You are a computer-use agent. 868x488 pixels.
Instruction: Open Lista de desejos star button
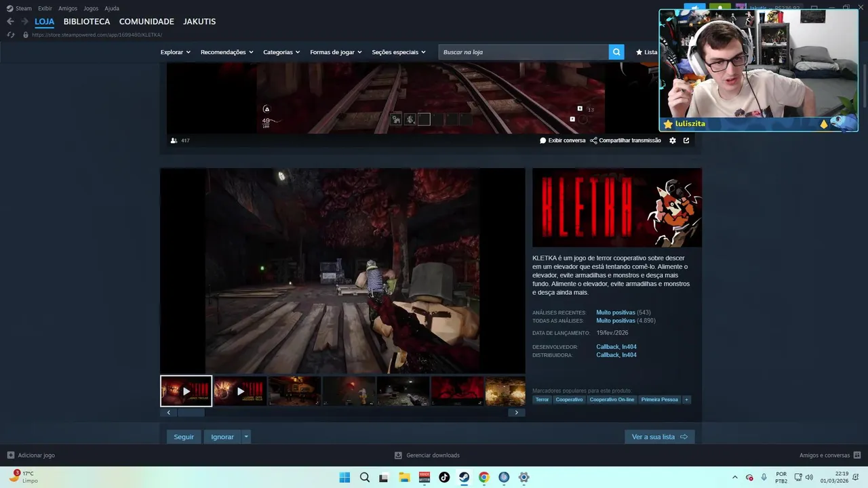(x=646, y=52)
